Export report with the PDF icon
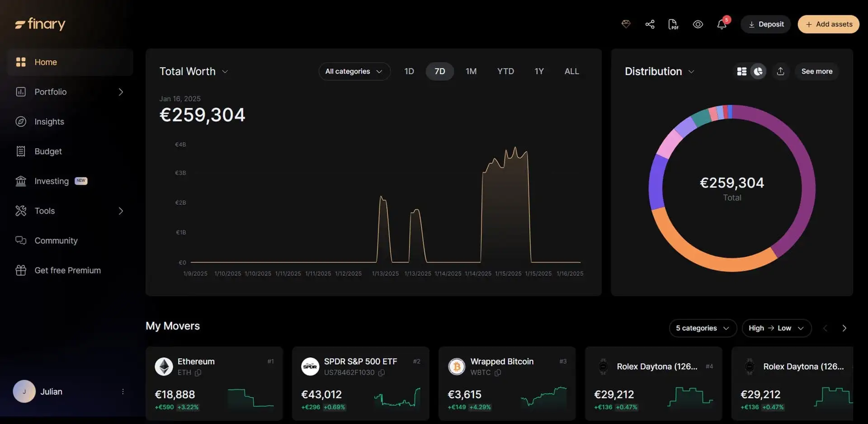 673,24
